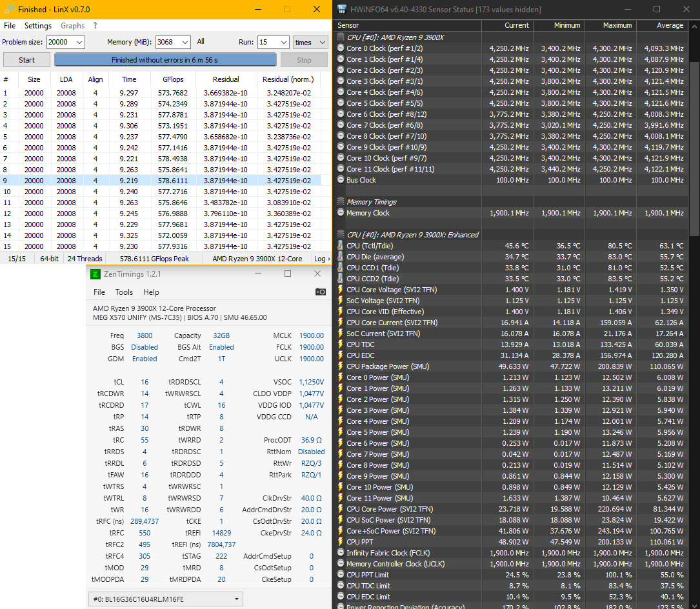Click the Core 7 Clock (perf #6/8) row

point(512,125)
